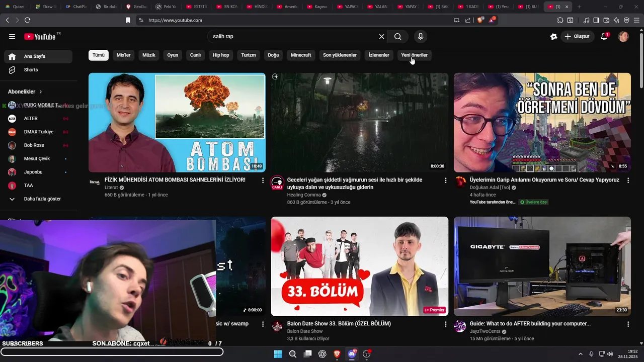This screenshot has height=362, width=644.
Task: Open the Literat channel avatar
Action: [x=95, y=182]
